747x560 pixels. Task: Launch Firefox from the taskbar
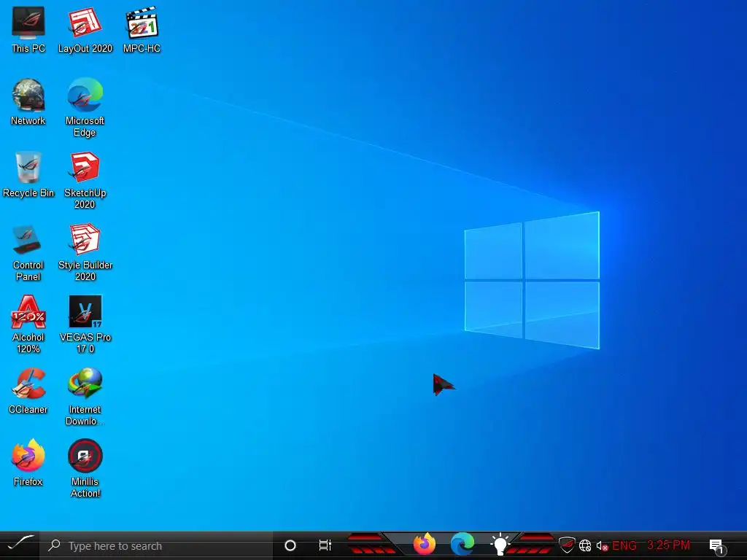424,544
